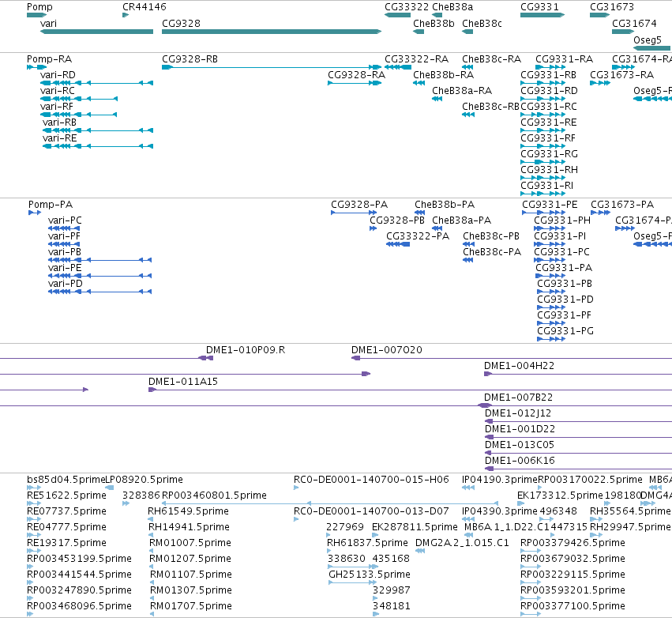Click the CG31673-PA protein label

click(622, 205)
